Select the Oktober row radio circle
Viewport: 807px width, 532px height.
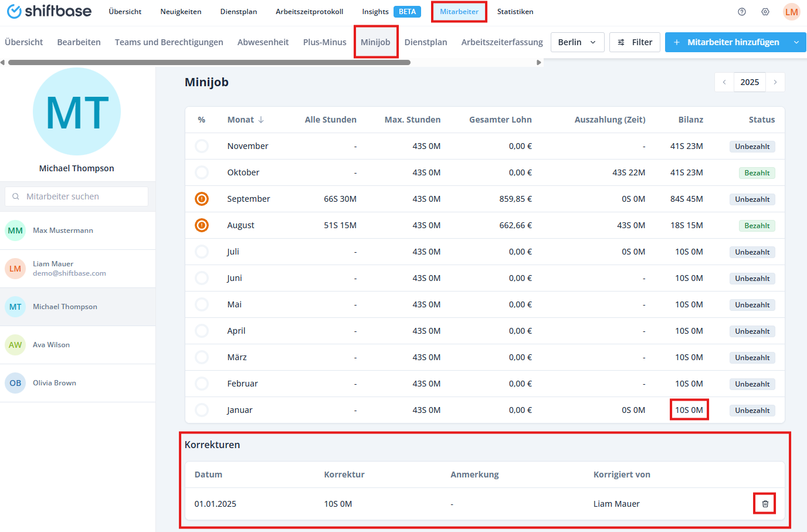[x=202, y=172]
